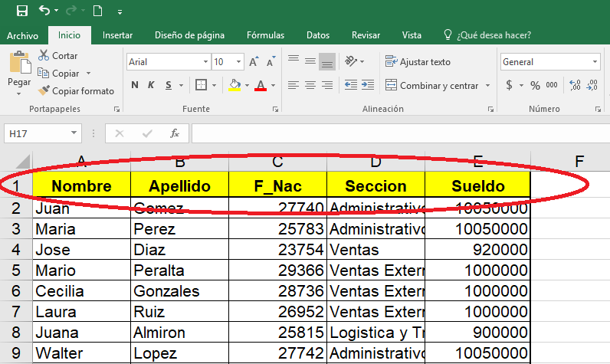Screen dimensions: 610x364
Task: Click the increase indent icon
Action: point(369,85)
